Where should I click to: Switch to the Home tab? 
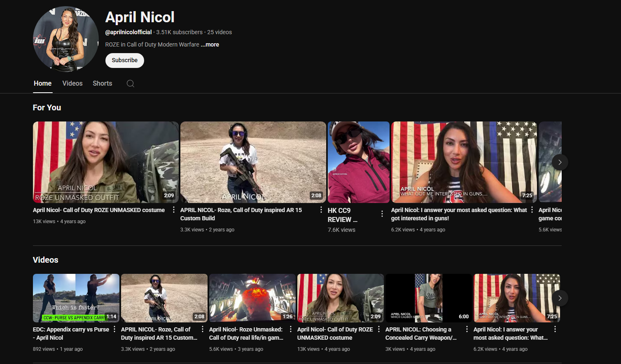[x=43, y=84]
